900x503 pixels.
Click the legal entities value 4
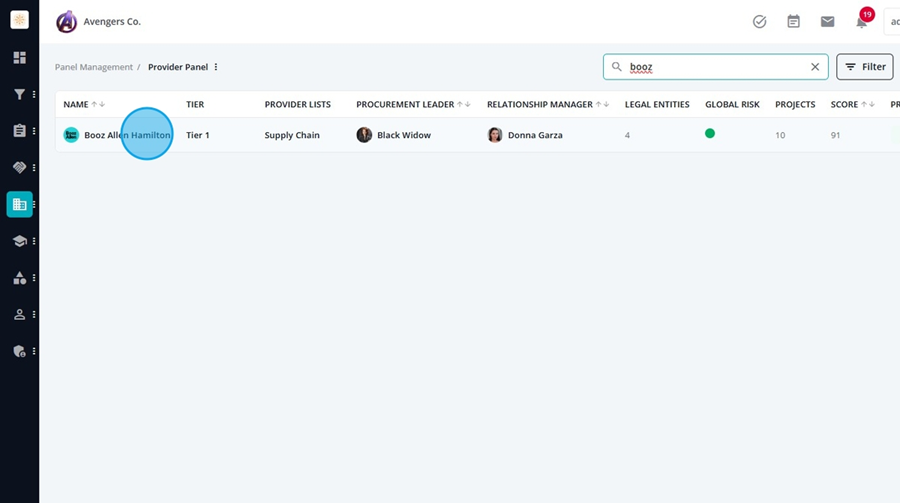627,136
